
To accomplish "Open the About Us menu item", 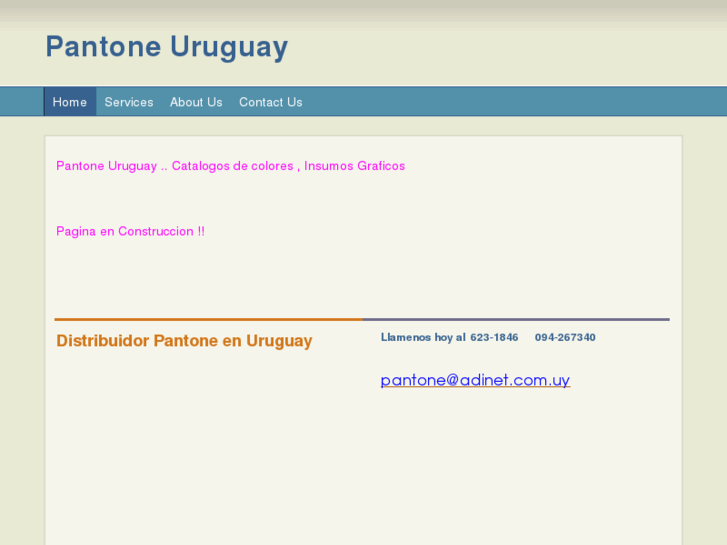I will 196,102.
